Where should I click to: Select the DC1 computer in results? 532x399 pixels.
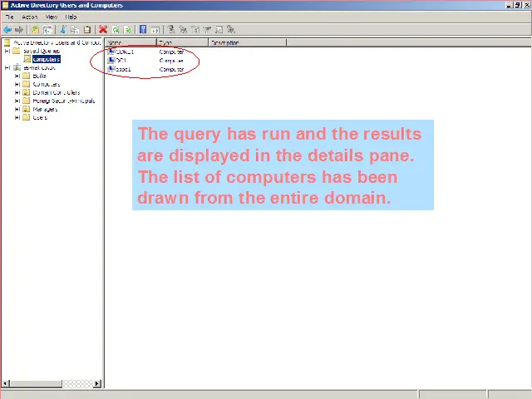point(121,61)
